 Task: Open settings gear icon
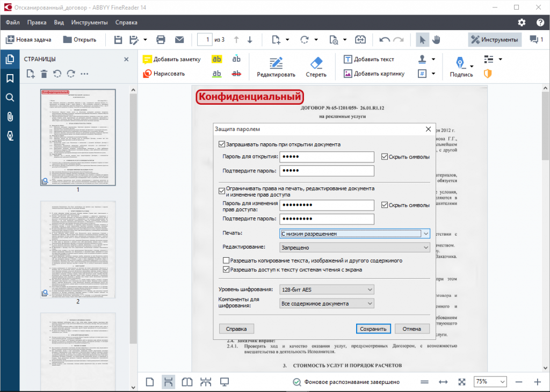tap(522, 23)
